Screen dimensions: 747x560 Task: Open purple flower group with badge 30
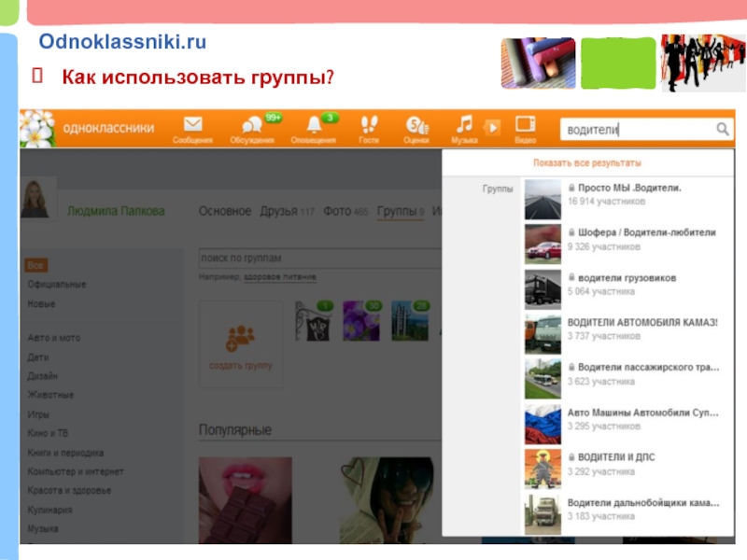(361, 321)
